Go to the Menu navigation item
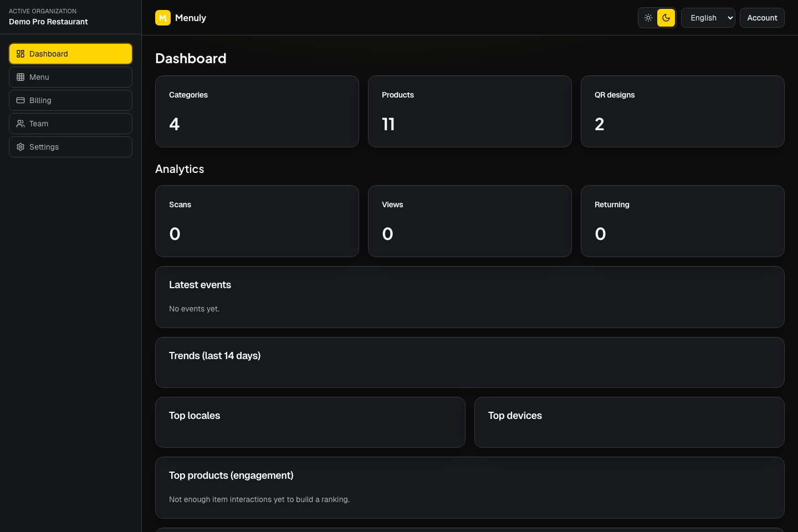This screenshot has height=532, width=798. click(x=70, y=77)
